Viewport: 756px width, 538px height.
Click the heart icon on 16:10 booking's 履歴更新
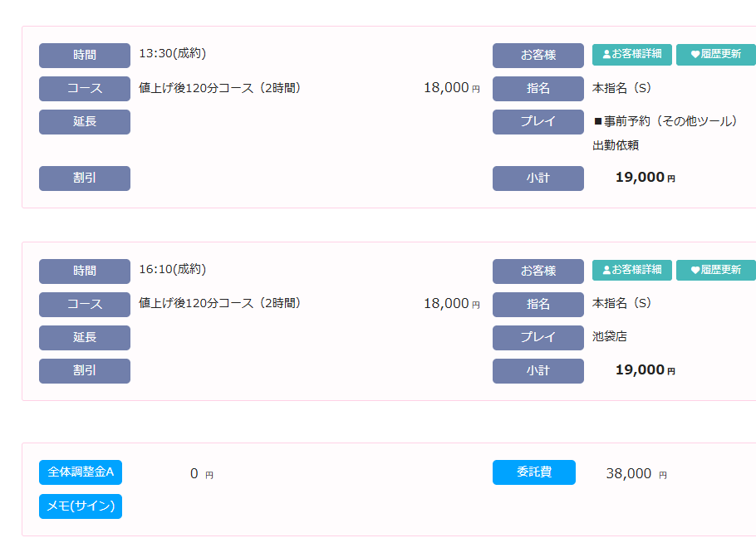(x=695, y=271)
